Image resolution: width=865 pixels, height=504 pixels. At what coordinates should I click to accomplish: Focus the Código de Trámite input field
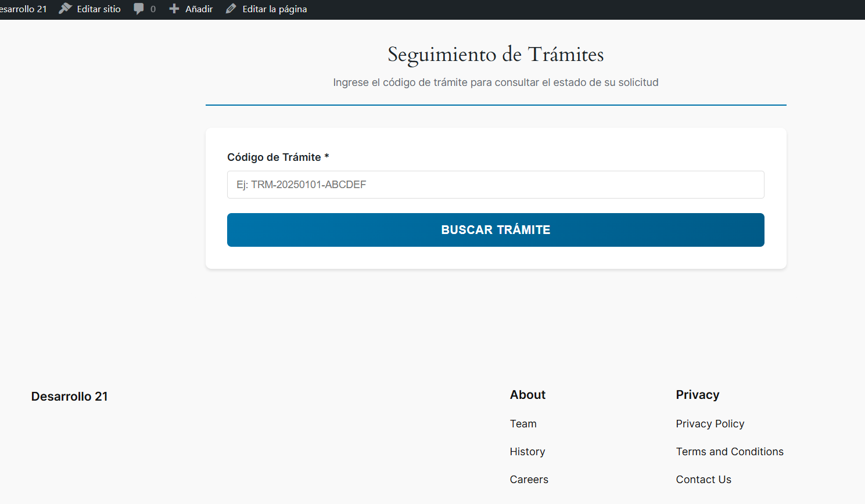tap(496, 185)
